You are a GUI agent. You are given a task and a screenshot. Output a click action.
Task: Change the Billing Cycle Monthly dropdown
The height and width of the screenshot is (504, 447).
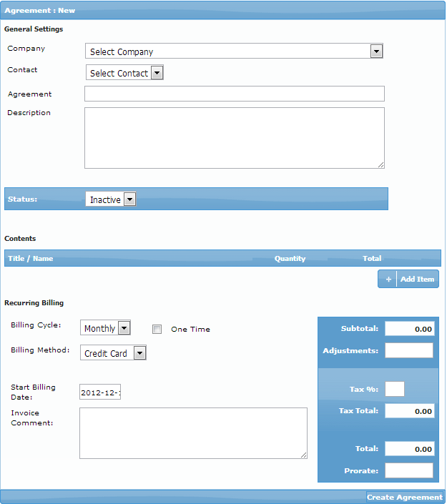pos(105,328)
